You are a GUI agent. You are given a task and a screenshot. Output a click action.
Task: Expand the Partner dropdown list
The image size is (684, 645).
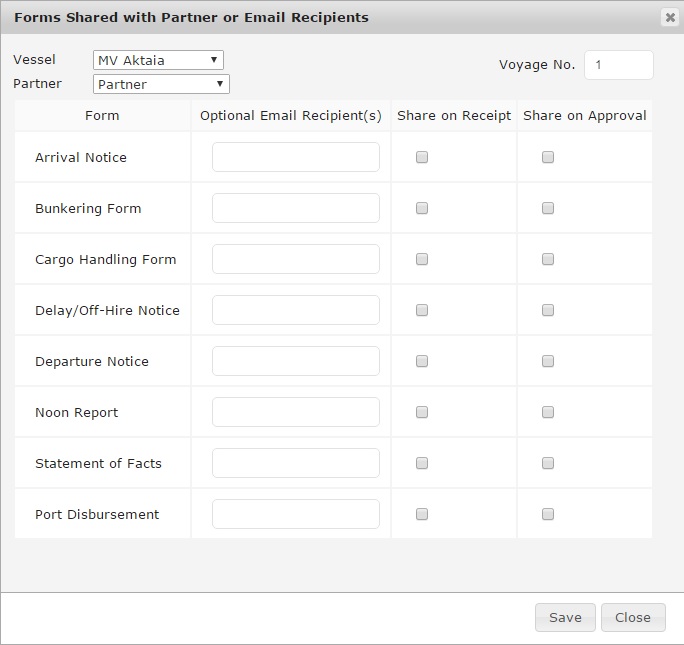161,84
